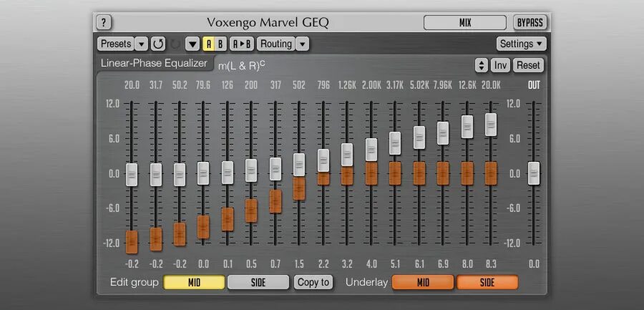Click the 1.5 gain value
The height and width of the screenshot is (310, 644).
[299, 264]
